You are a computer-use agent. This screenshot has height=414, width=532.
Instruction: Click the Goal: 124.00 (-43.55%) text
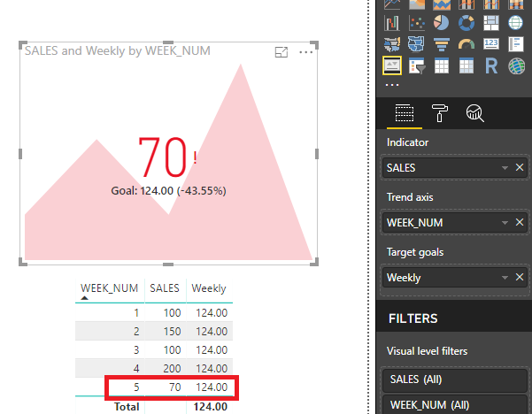(168, 190)
